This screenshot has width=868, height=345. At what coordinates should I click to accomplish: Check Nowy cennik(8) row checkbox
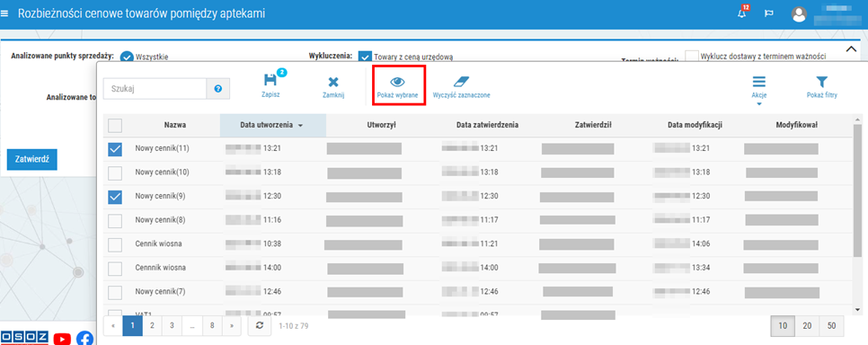point(115,220)
